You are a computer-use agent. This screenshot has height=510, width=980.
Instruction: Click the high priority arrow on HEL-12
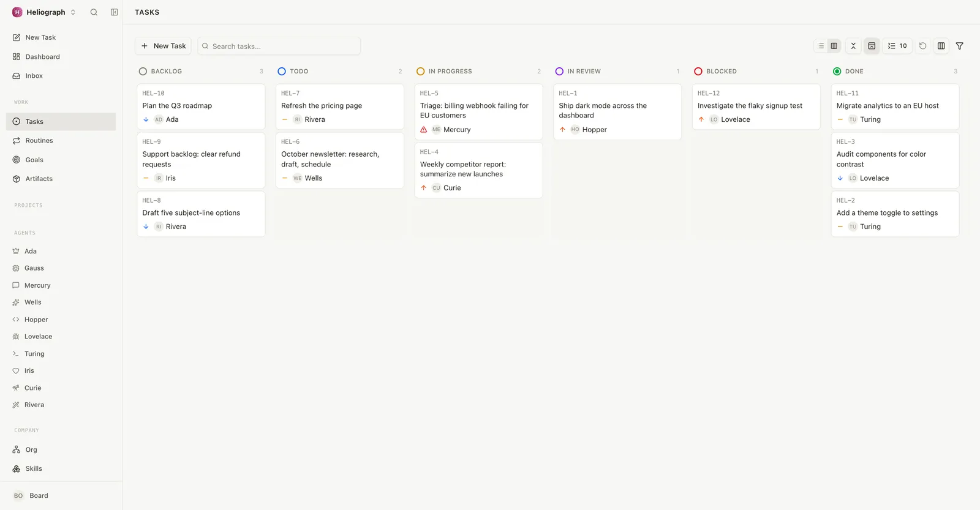701,119
